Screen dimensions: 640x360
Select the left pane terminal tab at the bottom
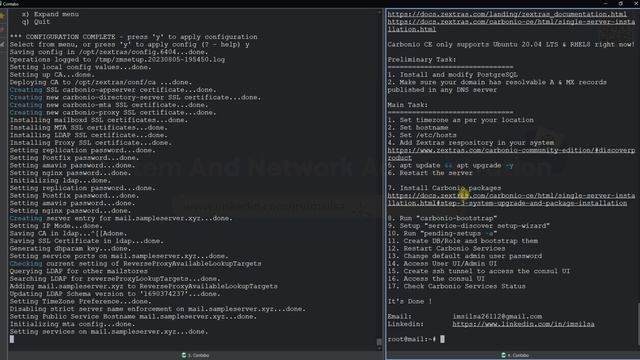pyautogui.click(x=196, y=356)
